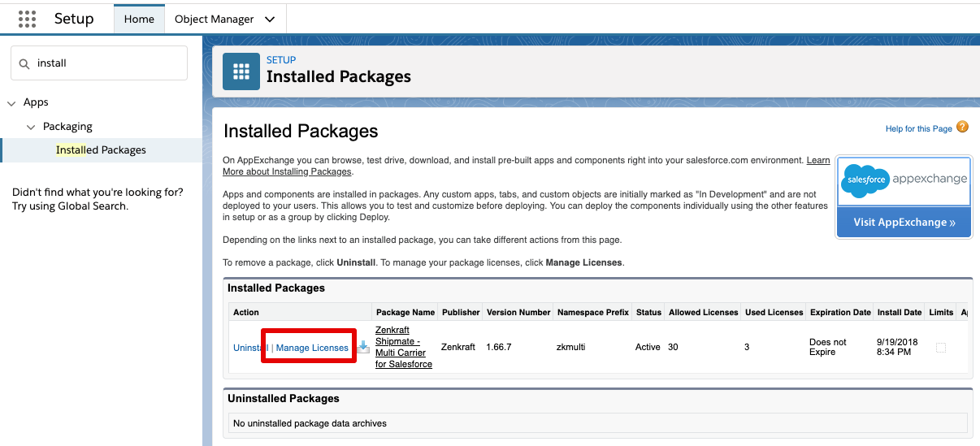
Task: Open the Object Manager tab
Action: (215, 19)
